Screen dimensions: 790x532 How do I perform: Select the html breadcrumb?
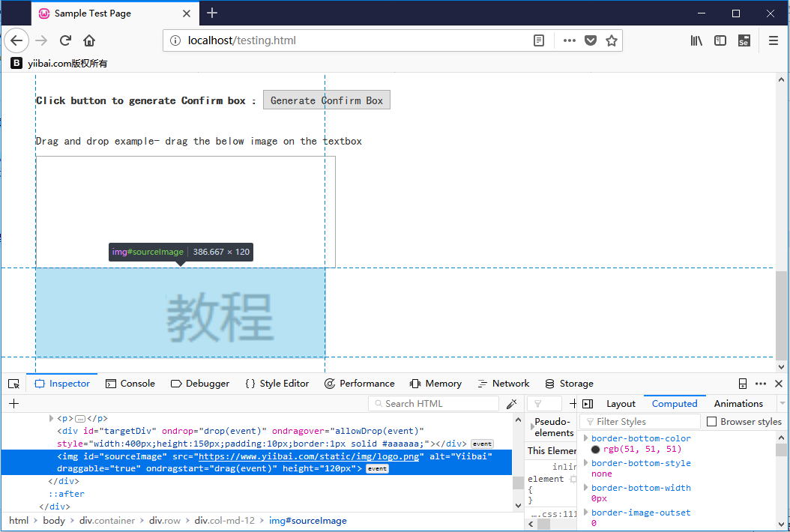click(19, 521)
